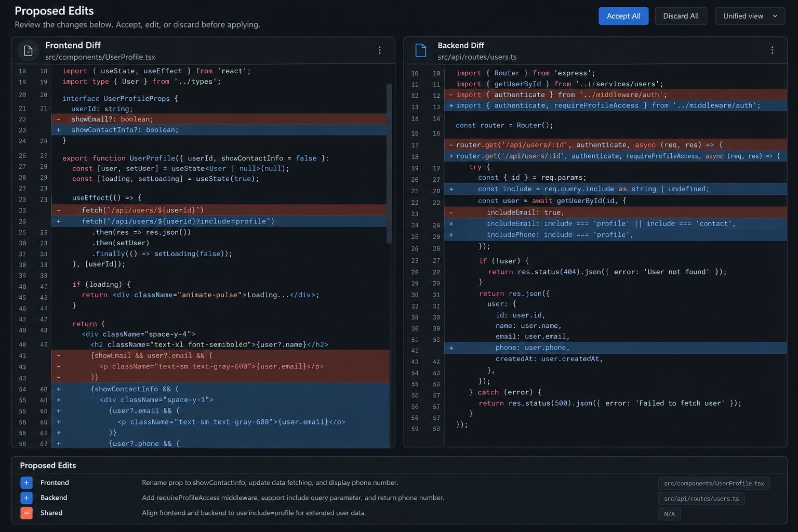Click the Backend Diff file icon

click(421, 50)
